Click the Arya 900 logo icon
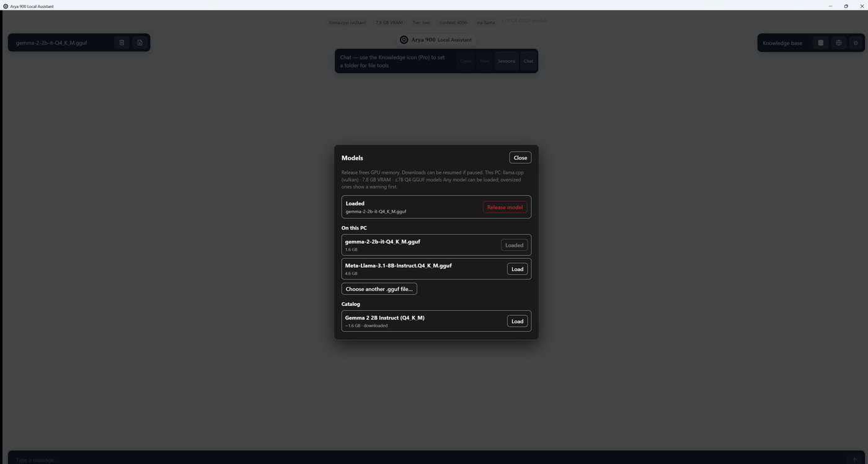The width and height of the screenshot is (868, 464). click(404, 40)
